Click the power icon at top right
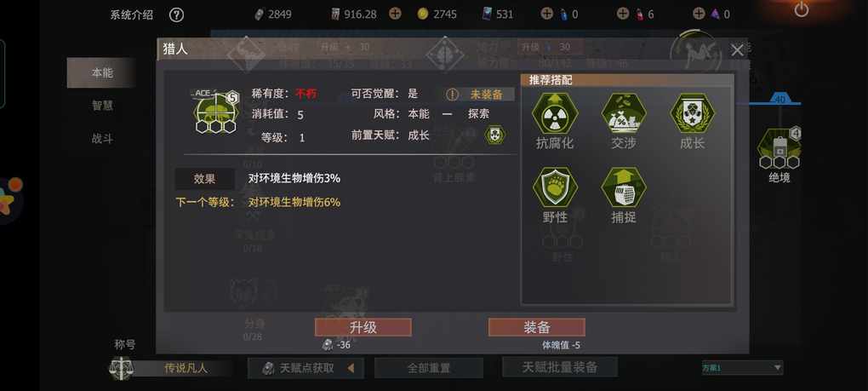868x391 pixels. tap(802, 9)
